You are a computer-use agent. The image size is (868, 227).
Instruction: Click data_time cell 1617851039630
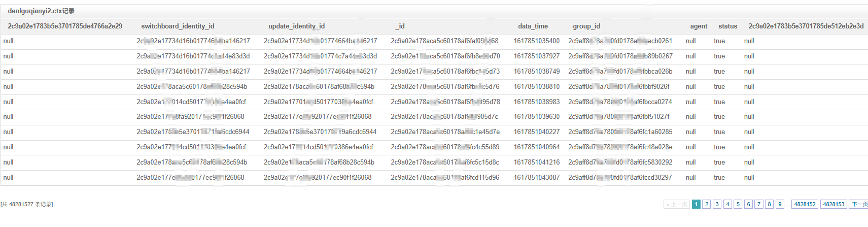click(536, 117)
